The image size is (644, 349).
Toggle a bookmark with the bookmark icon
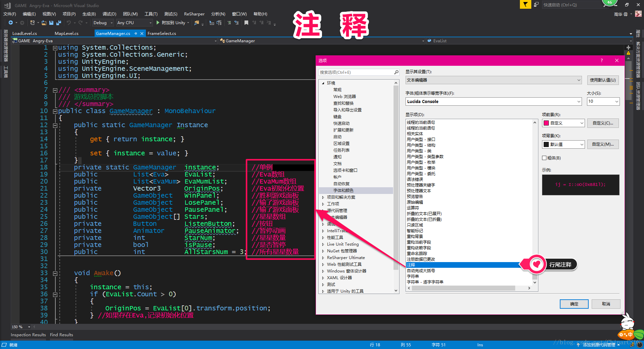click(x=247, y=23)
